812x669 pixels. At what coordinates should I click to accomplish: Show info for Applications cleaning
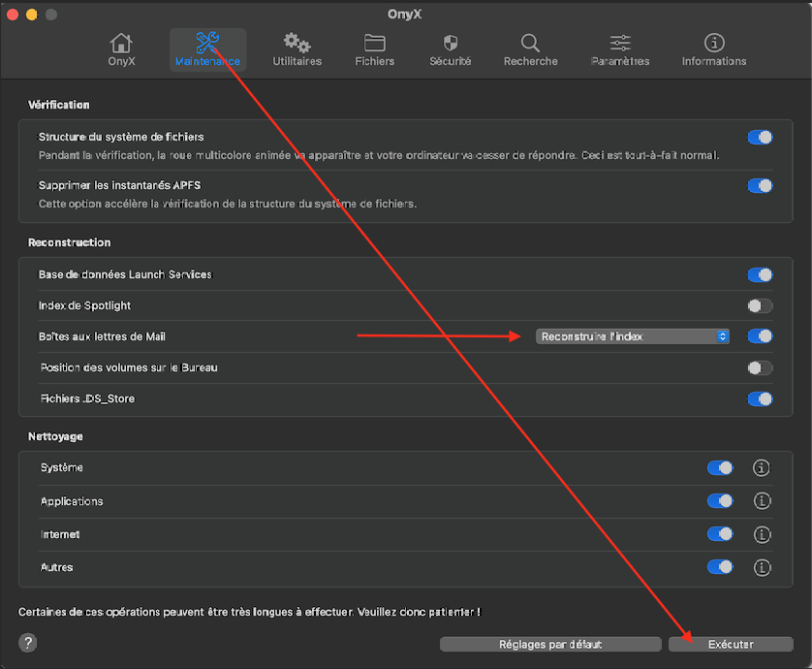(762, 501)
